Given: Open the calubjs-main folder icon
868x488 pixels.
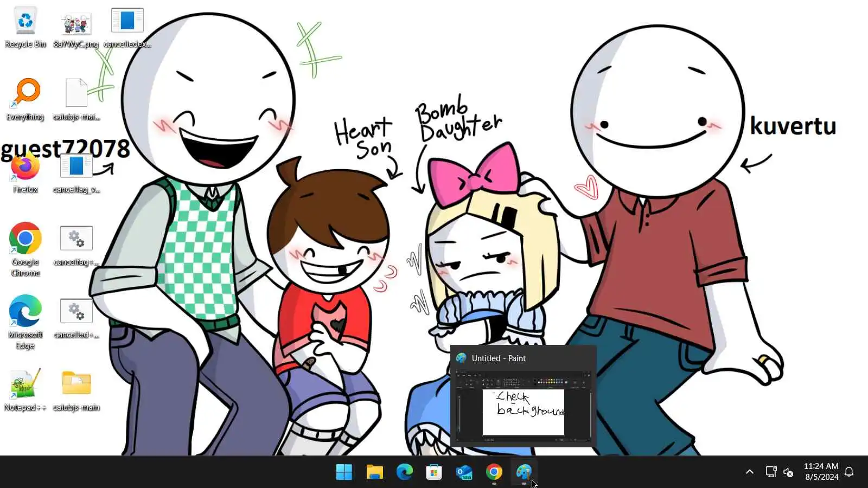Looking at the screenshot, I should [76, 390].
